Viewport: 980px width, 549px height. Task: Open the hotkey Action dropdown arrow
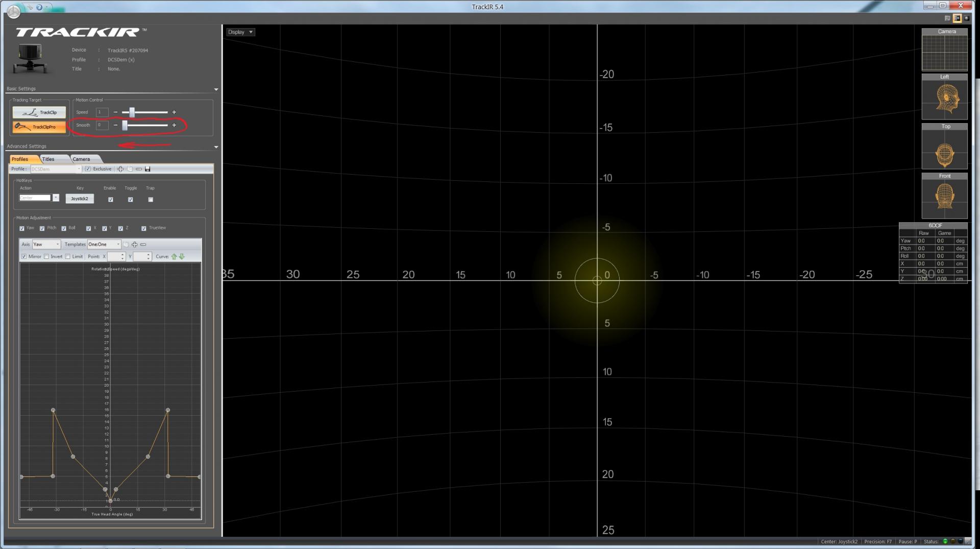coord(56,198)
